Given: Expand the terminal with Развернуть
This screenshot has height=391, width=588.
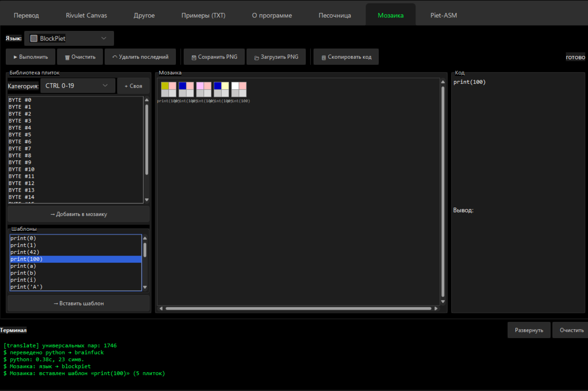Looking at the screenshot, I should (529, 330).
